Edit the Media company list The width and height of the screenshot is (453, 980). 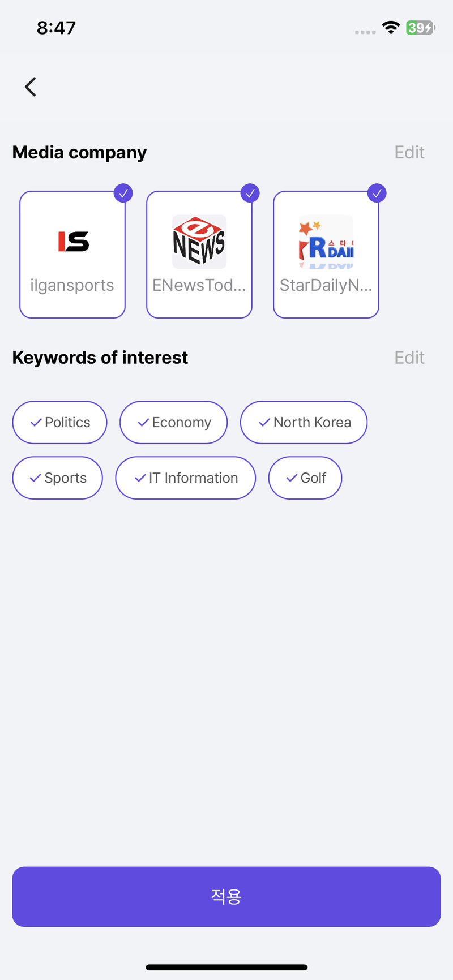(409, 152)
